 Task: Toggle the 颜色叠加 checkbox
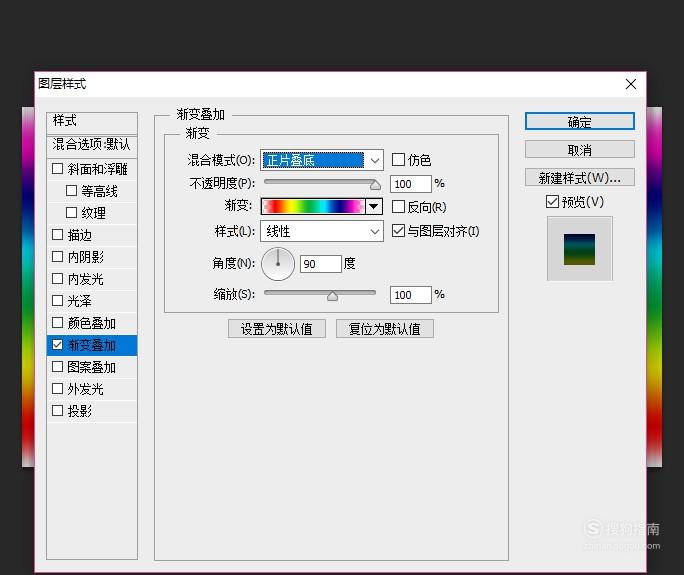click(58, 322)
